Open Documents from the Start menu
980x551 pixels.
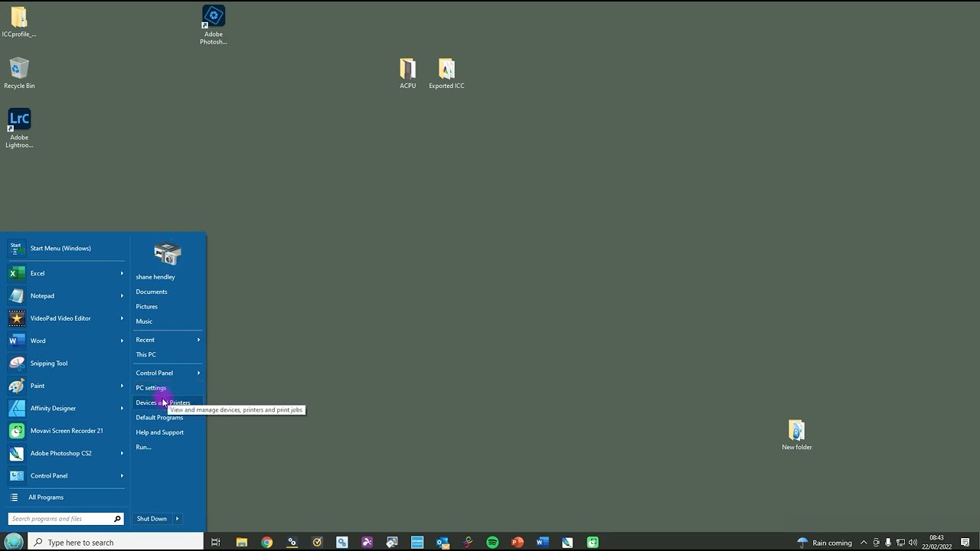pyautogui.click(x=152, y=292)
